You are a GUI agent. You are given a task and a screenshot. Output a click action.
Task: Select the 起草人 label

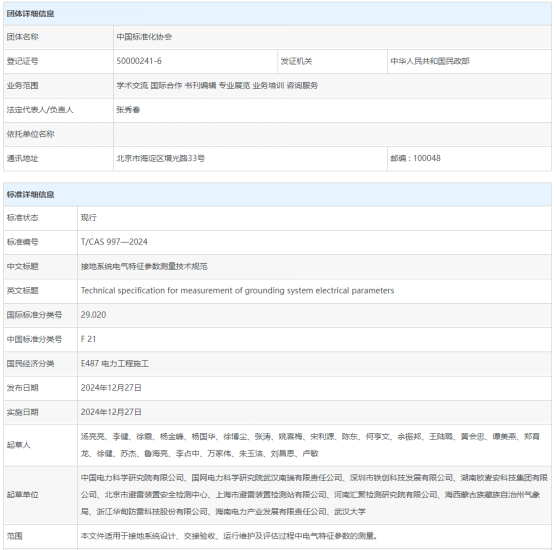18,445
